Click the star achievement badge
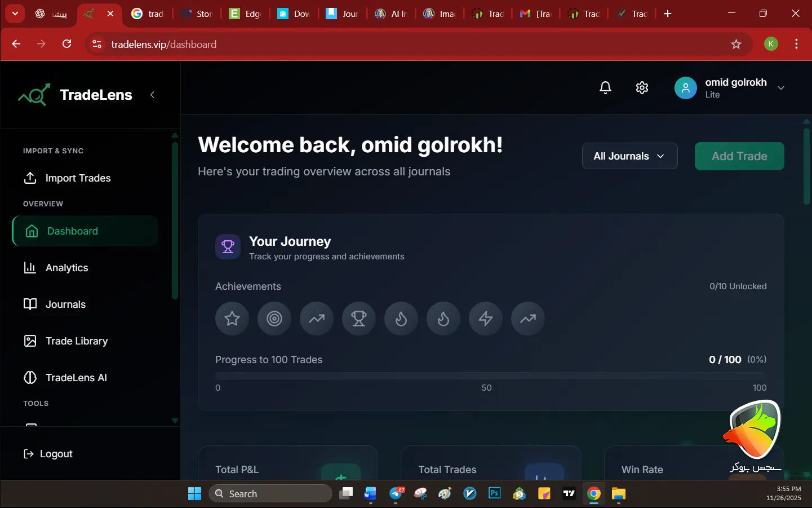 point(232,319)
